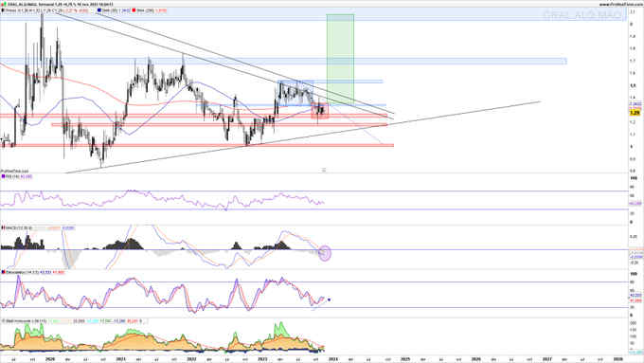Click the blue moving average value on price axis

(x=635, y=104)
